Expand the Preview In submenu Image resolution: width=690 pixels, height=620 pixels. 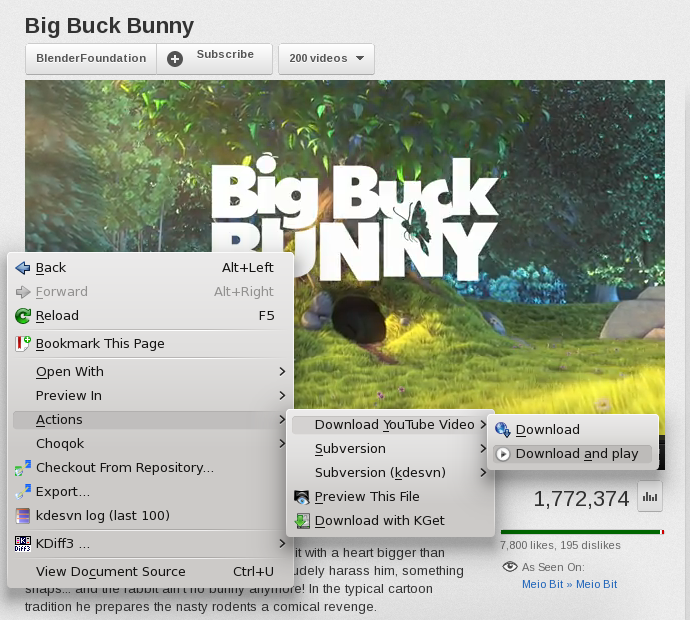click(150, 396)
